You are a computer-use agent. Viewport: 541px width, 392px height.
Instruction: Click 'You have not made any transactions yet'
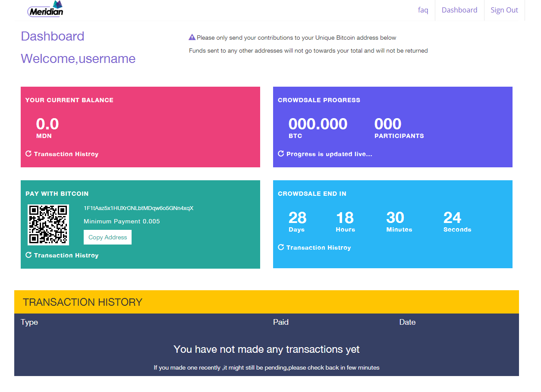point(267,349)
